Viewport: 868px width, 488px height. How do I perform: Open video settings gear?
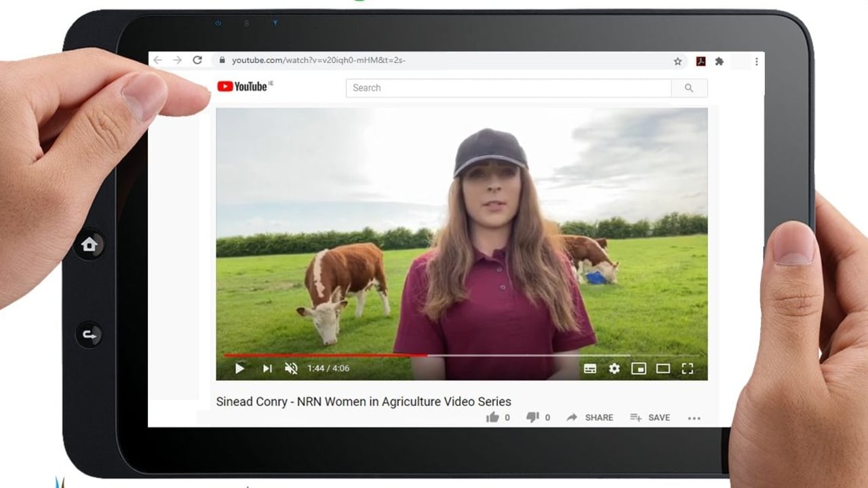614,369
